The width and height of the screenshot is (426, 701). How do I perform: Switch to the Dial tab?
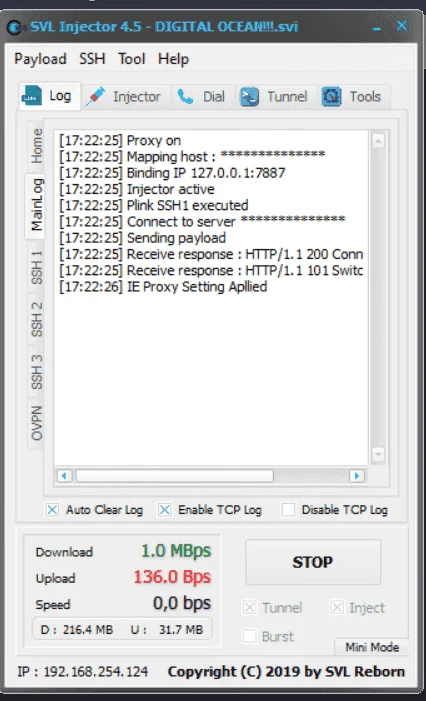202,97
